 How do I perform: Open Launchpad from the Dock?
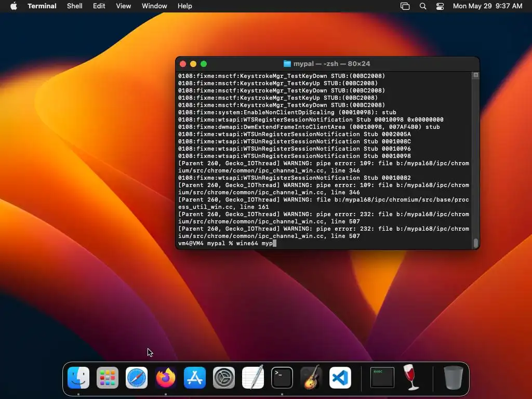(108, 378)
